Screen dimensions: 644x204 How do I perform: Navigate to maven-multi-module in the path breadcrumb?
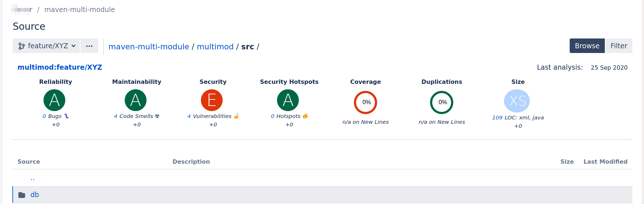coord(149,47)
